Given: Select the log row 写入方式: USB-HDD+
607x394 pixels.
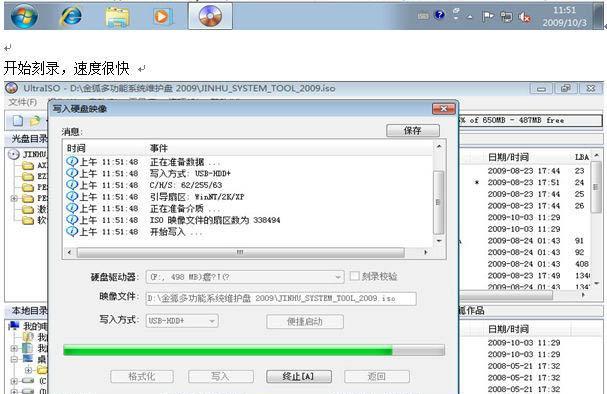Looking at the screenshot, I should click(249, 173).
